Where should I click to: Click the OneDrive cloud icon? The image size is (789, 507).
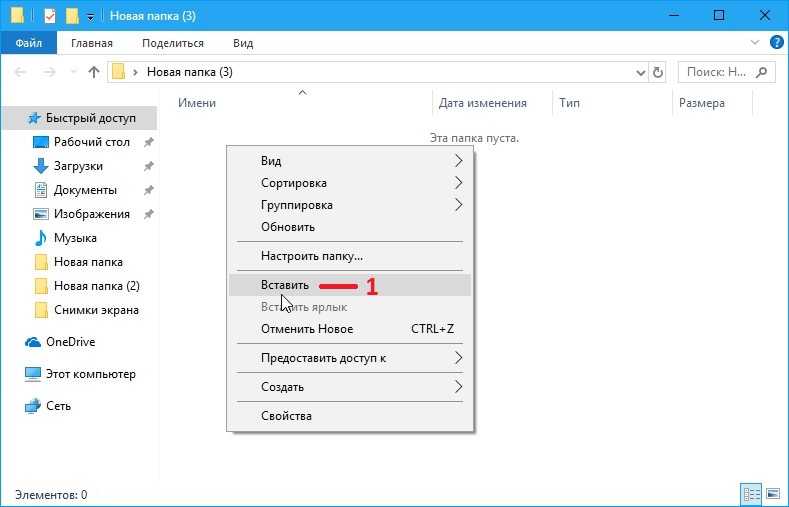(x=33, y=342)
